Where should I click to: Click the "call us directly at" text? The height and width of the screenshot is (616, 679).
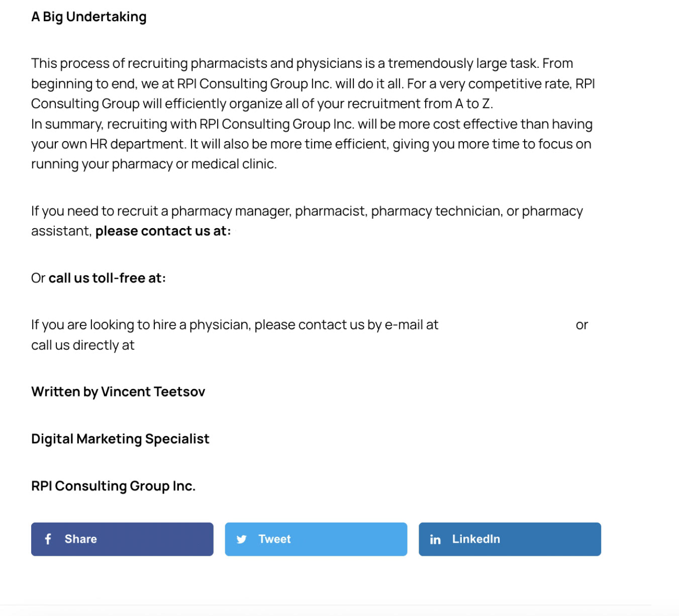click(x=83, y=345)
